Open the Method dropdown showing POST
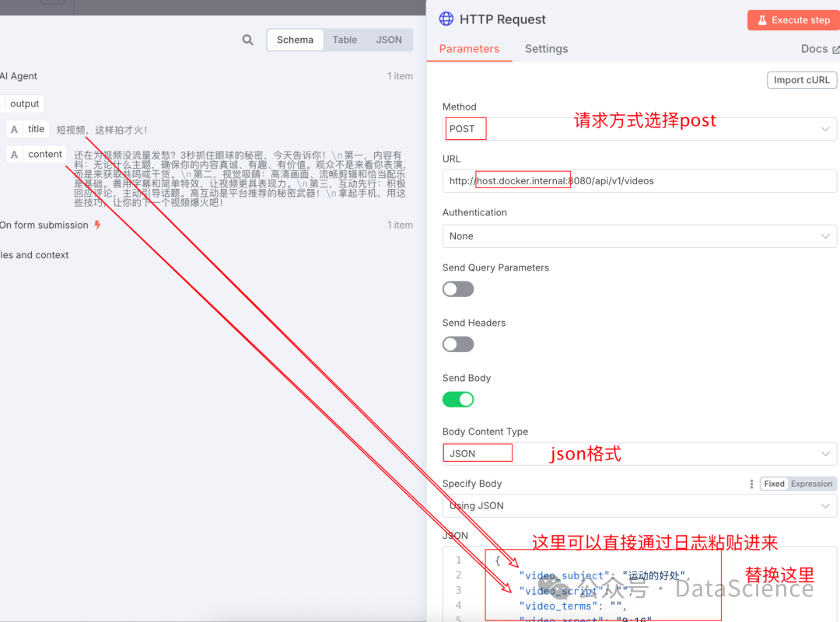 point(639,129)
